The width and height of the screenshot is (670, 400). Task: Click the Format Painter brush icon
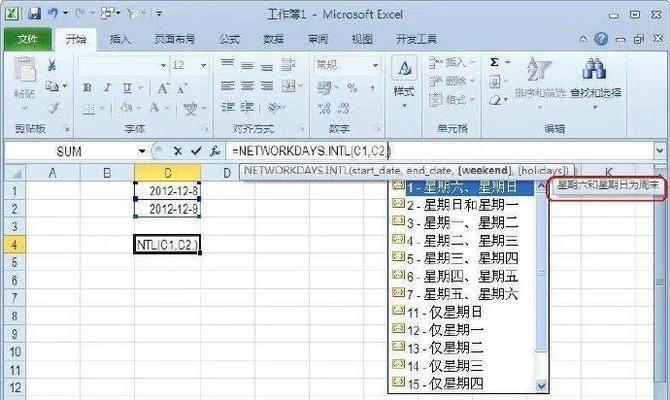tap(53, 109)
